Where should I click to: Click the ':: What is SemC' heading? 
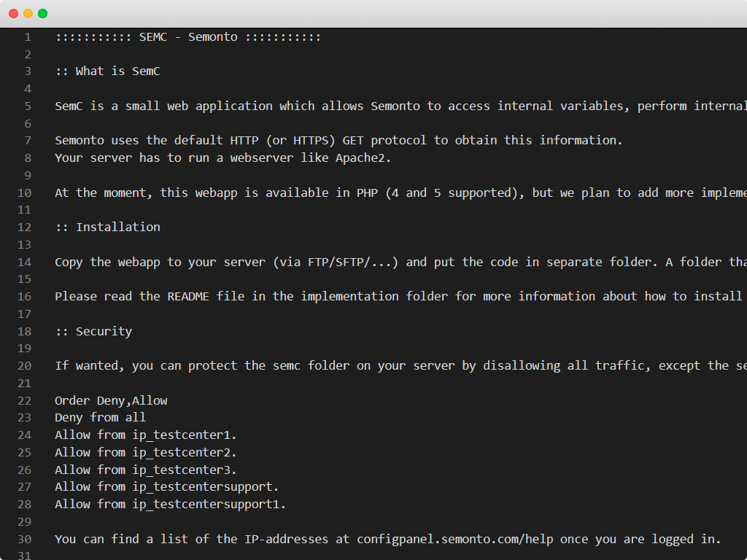107,71
